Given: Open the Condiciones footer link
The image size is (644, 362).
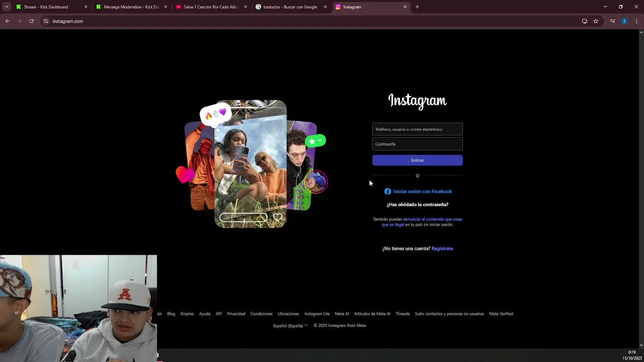Looking at the screenshot, I should click(x=262, y=314).
